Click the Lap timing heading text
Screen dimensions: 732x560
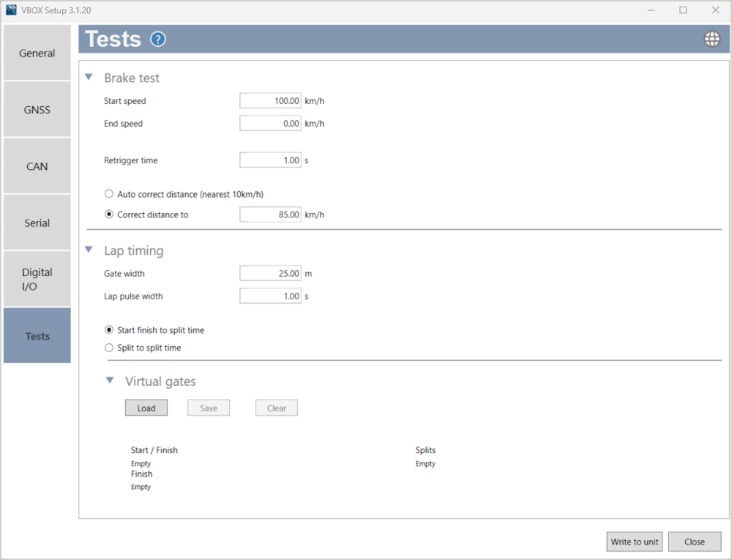click(133, 250)
